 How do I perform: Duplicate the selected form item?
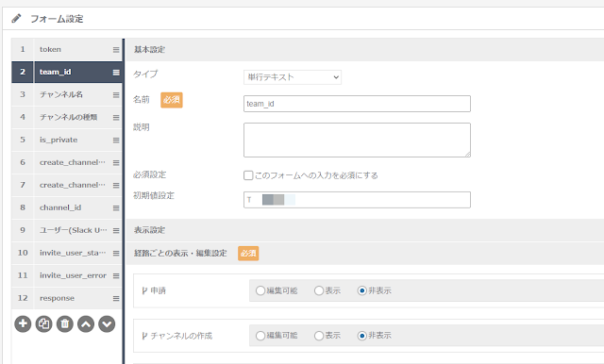coord(44,323)
